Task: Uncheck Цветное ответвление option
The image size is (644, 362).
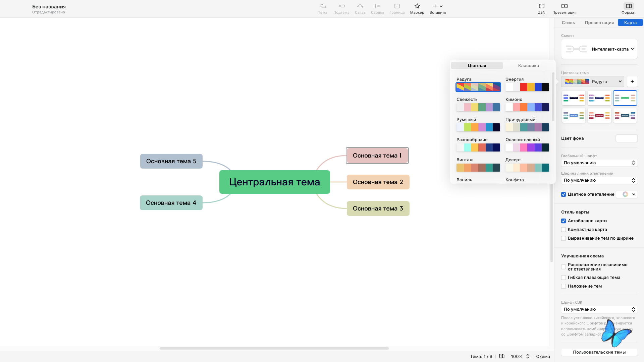Action: click(563, 194)
